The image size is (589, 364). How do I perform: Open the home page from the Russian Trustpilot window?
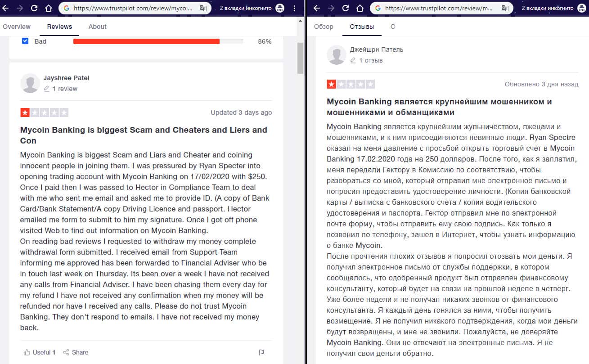click(x=360, y=8)
